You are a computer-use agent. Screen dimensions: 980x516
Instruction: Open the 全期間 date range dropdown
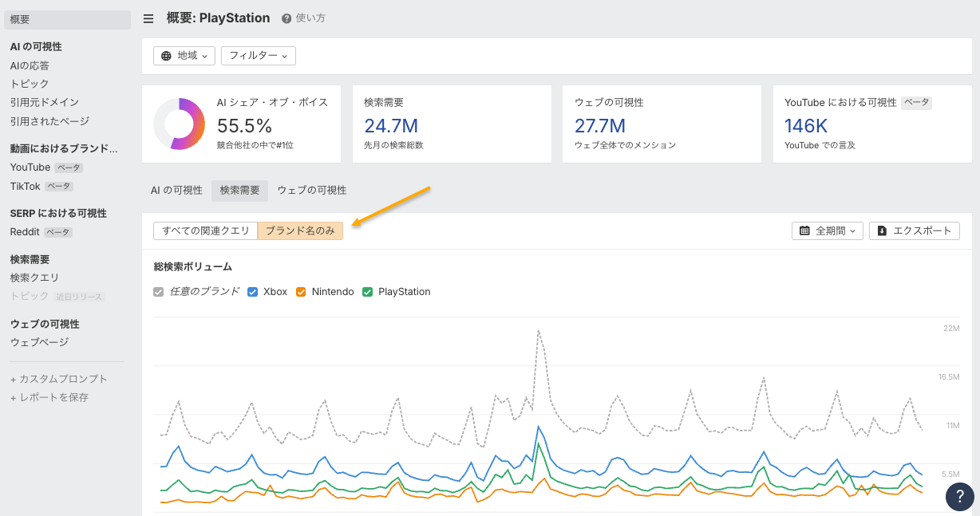pyautogui.click(x=828, y=230)
